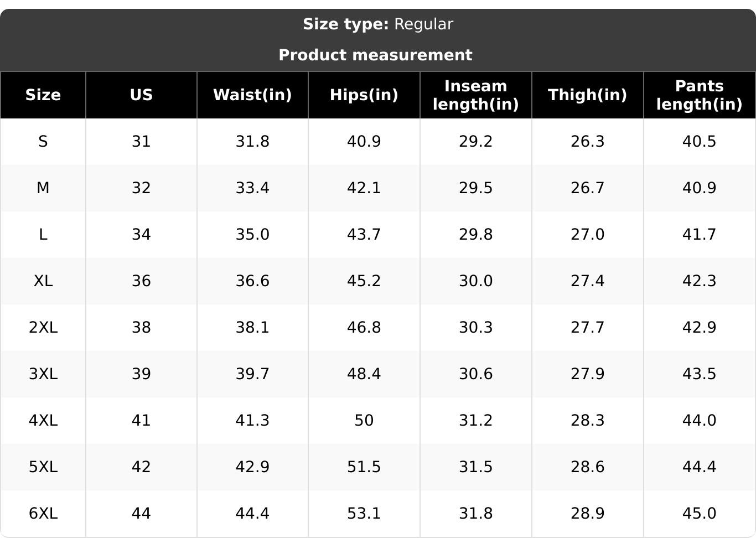Select the S size cell
This screenshot has width=756, height=538.
[43, 142]
